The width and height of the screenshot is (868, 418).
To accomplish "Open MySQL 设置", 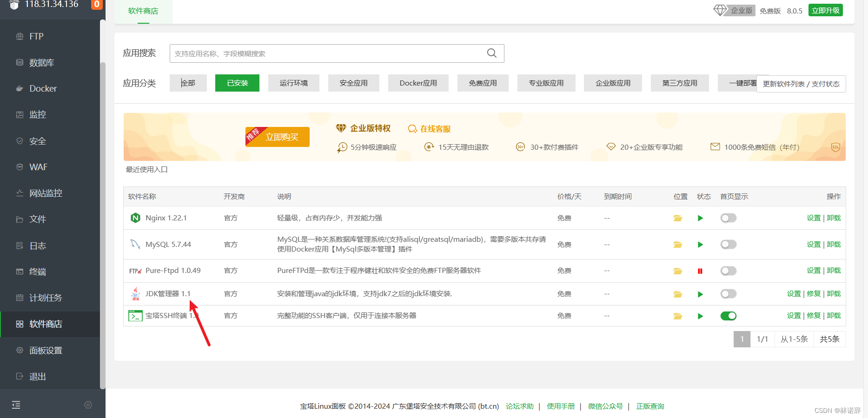I will [814, 244].
